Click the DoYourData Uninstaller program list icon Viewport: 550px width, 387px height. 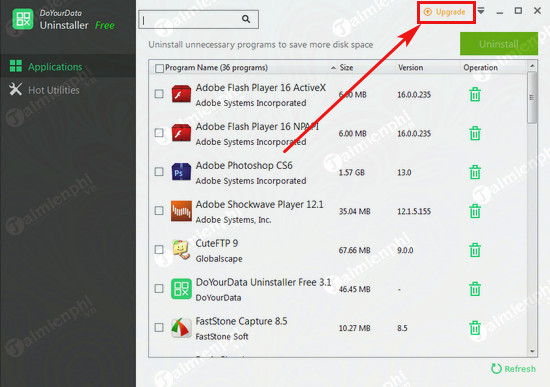tap(181, 289)
